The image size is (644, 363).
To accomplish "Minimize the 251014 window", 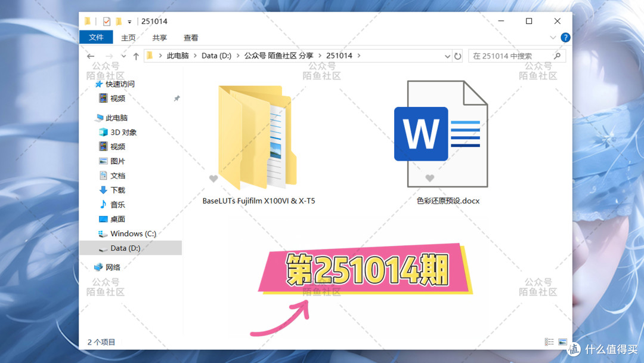I will 501,21.
